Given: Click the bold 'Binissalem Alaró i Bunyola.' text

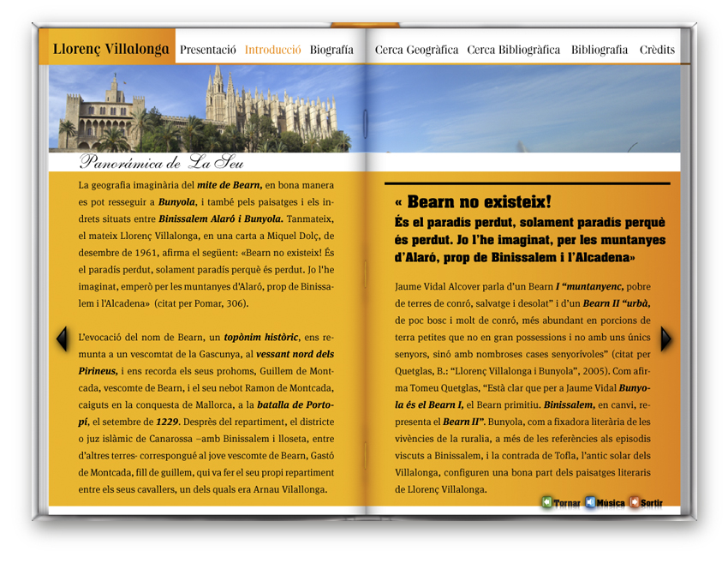Looking at the screenshot, I should 221,219.
